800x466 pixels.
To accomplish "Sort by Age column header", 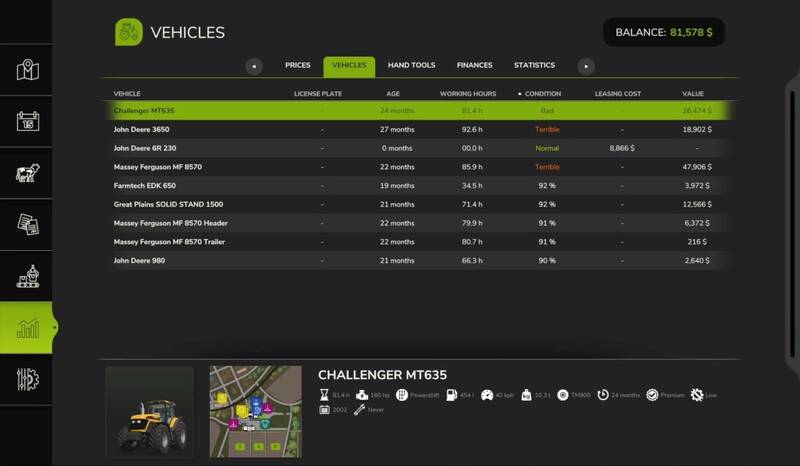I will tap(393, 94).
